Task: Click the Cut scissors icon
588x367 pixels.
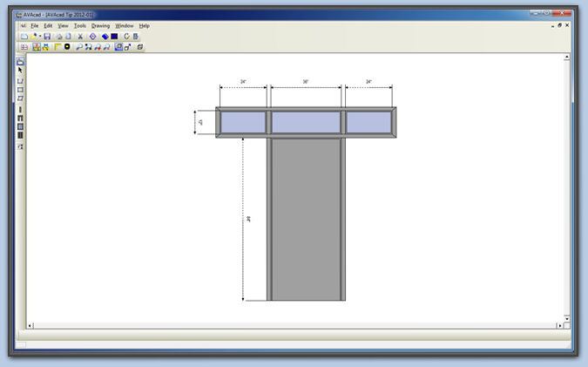Action: (x=80, y=37)
